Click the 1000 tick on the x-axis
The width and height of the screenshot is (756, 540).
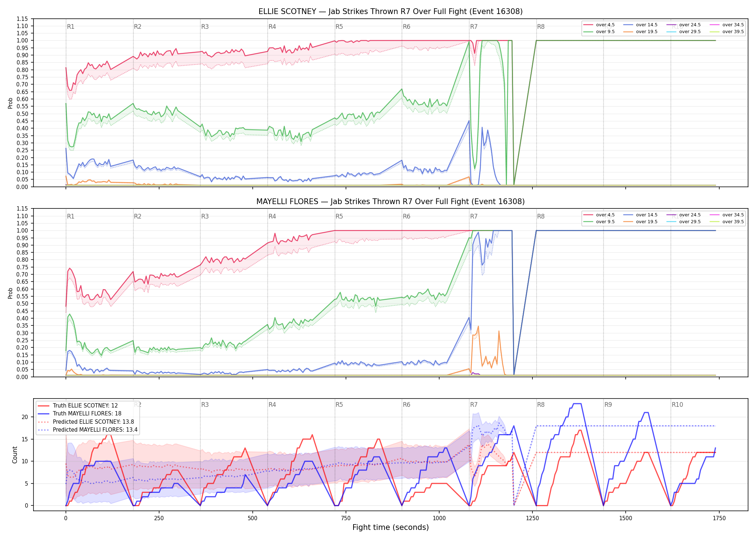tap(439, 518)
